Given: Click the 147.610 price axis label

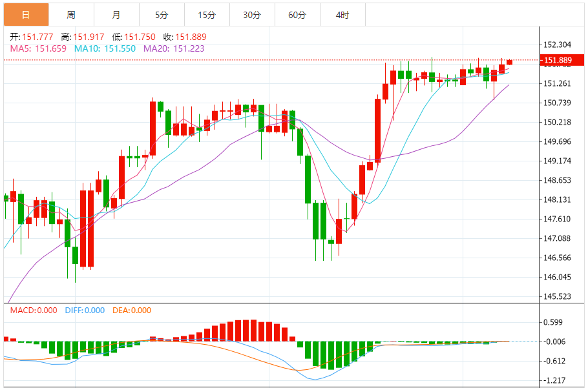Looking at the screenshot, I should click(x=557, y=219).
